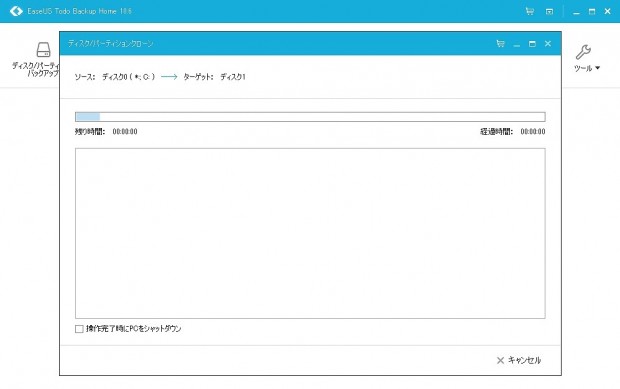This screenshot has height=389, width=620.
Task: Click the キャンセル button
Action: coord(519,360)
